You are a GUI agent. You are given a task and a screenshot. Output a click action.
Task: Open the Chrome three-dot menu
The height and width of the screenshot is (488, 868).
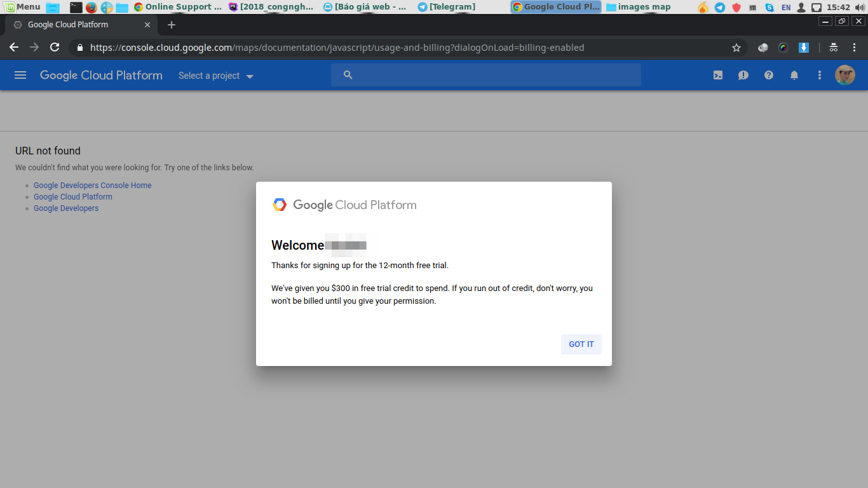point(854,48)
